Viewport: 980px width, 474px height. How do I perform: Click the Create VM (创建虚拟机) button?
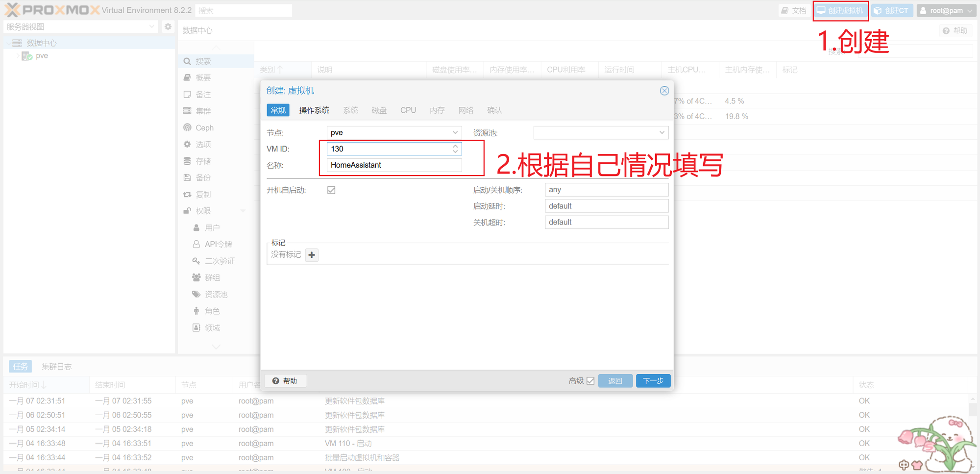[x=840, y=10]
